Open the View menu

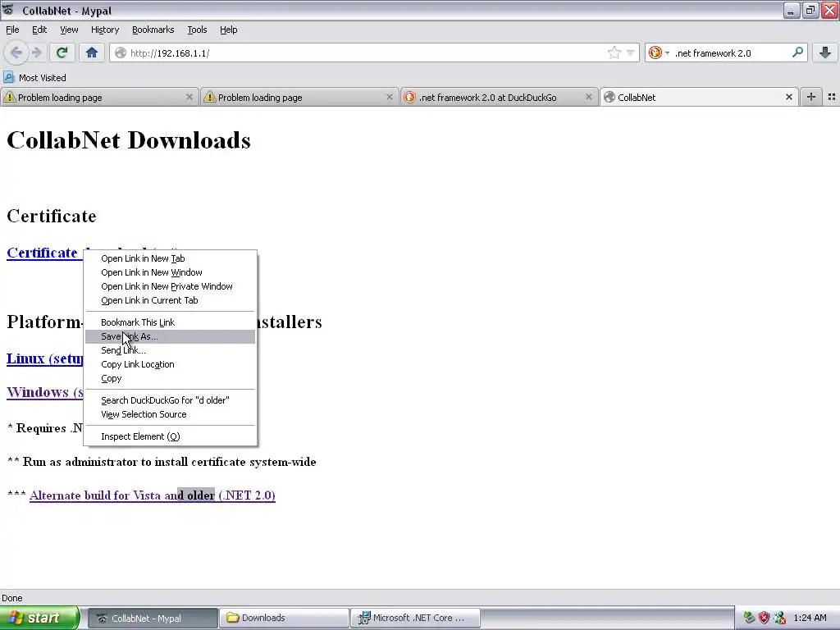(x=69, y=30)
